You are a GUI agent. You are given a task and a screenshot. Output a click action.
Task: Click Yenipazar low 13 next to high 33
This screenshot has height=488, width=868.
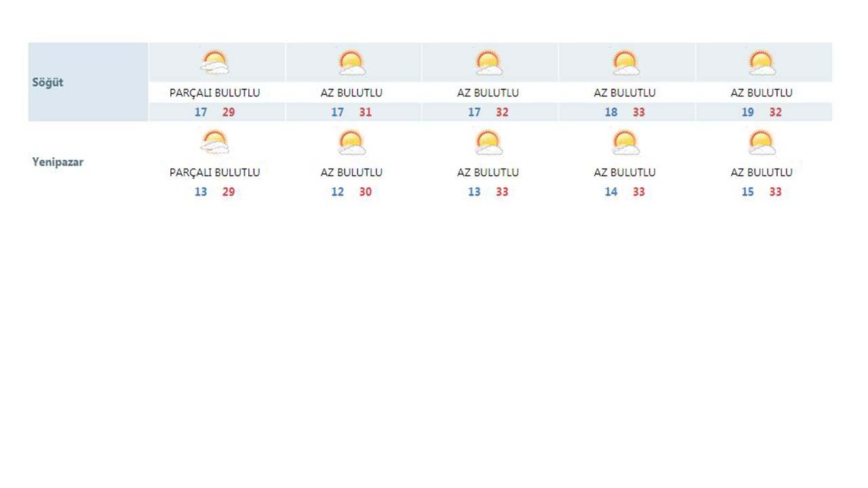474,192
